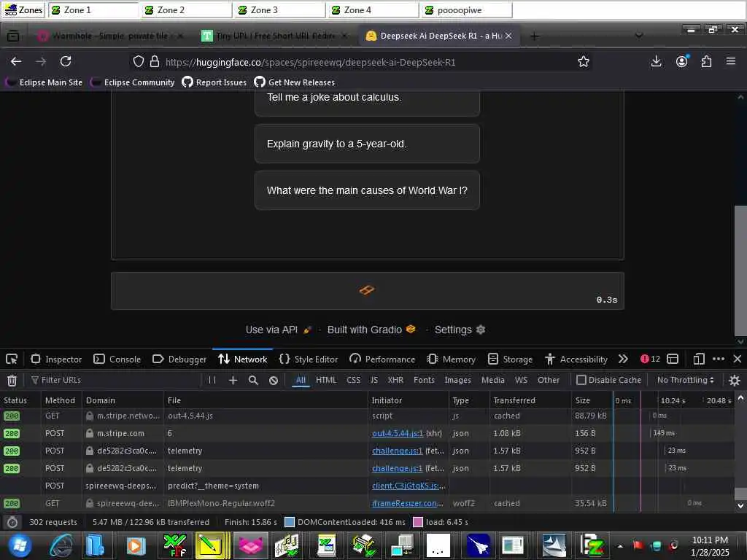This screenshot has height=560, width=747.
Task: Open the downloads panel icon
Action: point(656,61)
